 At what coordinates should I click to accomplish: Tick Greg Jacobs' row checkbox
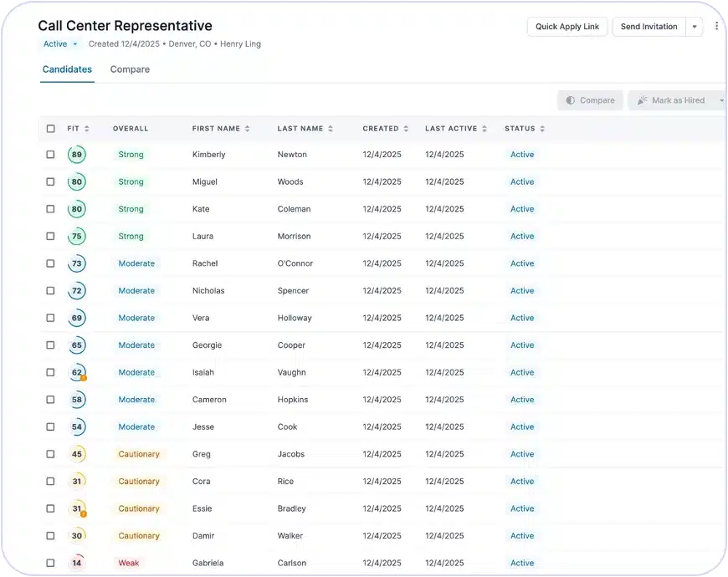pyautogui.click(x=50, y=454)
